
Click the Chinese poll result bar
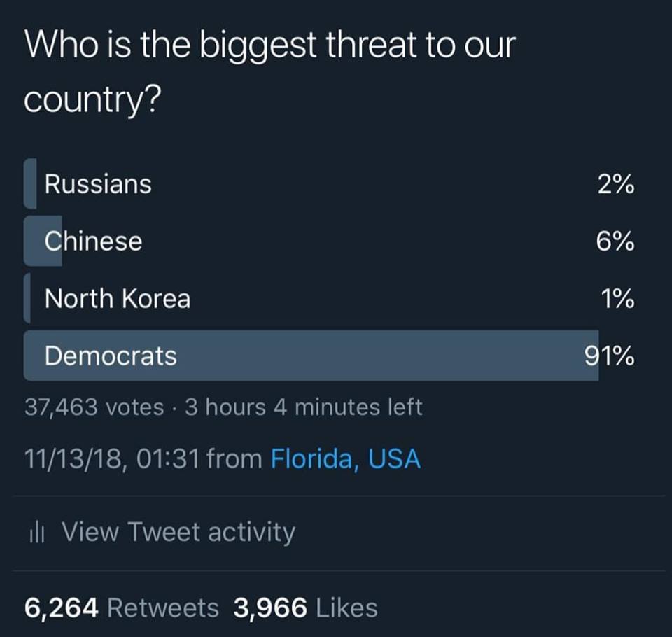[x=43, y=241]
